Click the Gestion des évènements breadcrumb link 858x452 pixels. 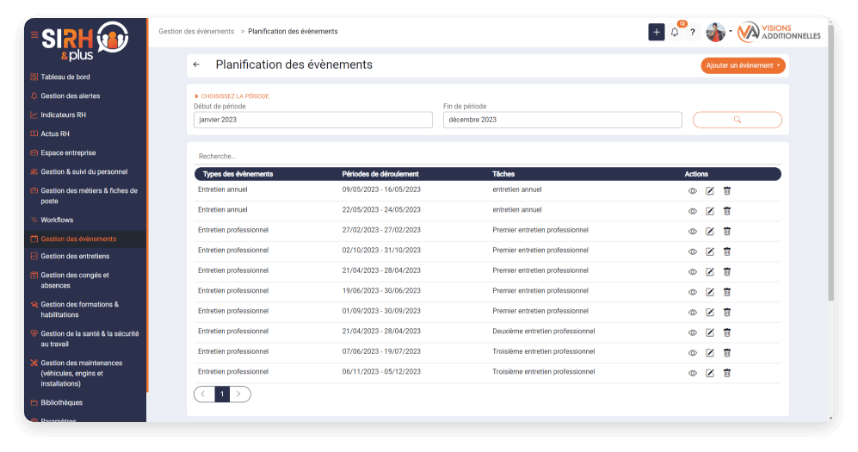point(196,32)
